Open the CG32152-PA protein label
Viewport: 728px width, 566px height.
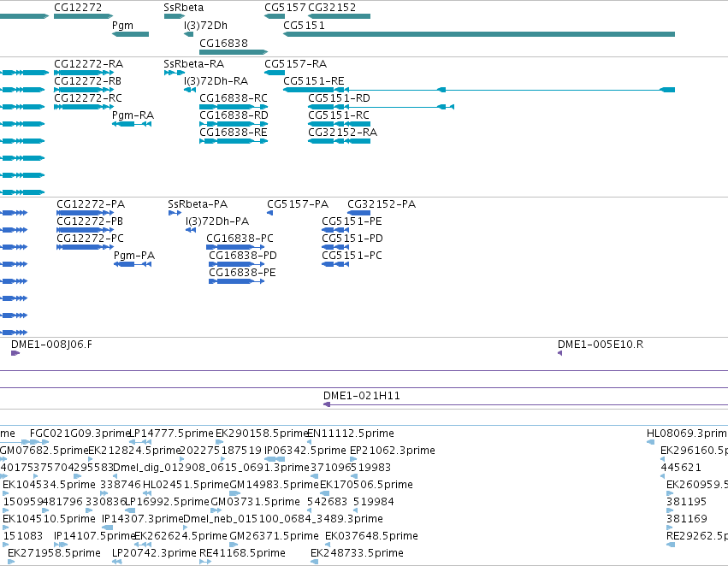[x=382, y=204]
